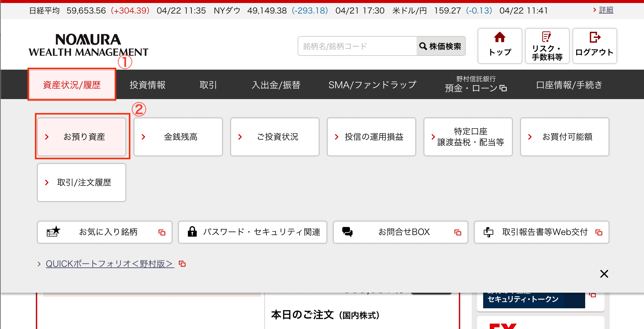
Task: Open the 取引 menu tab
Action: click(208, 85)
